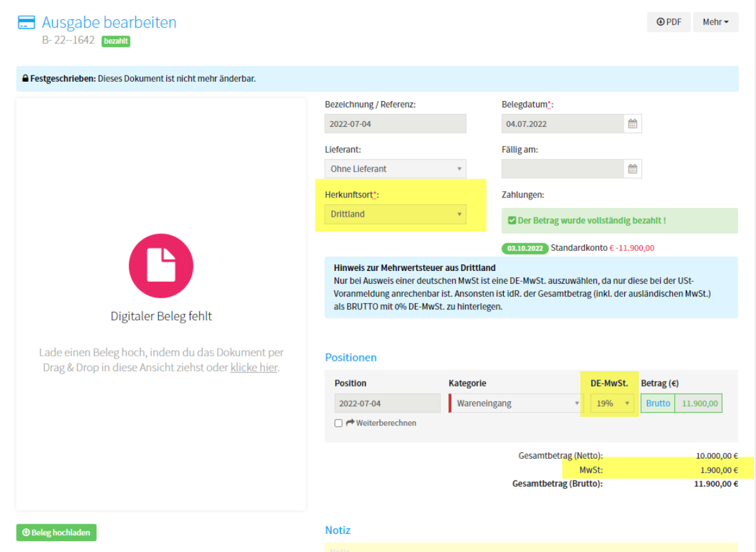Click the document number B- 22--1642

tap(68, 40)
